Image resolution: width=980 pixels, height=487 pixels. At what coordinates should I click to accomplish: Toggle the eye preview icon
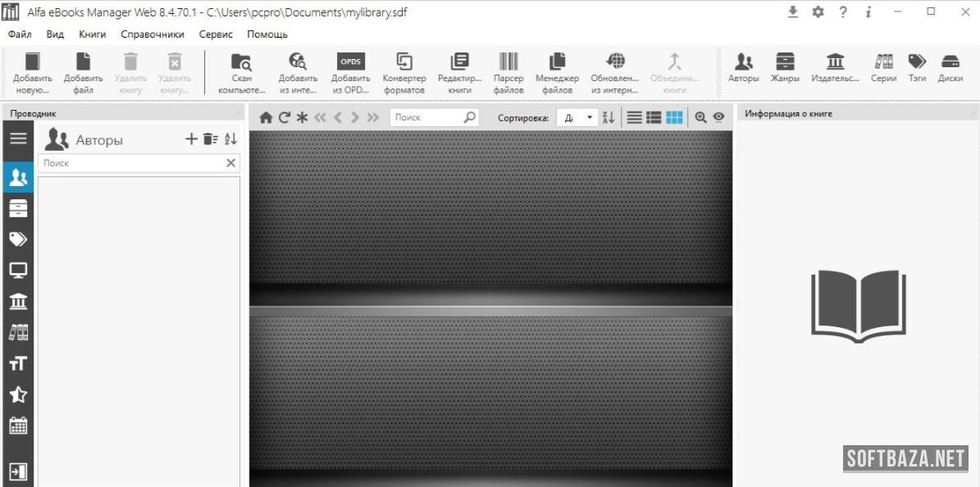coord(718,117)
